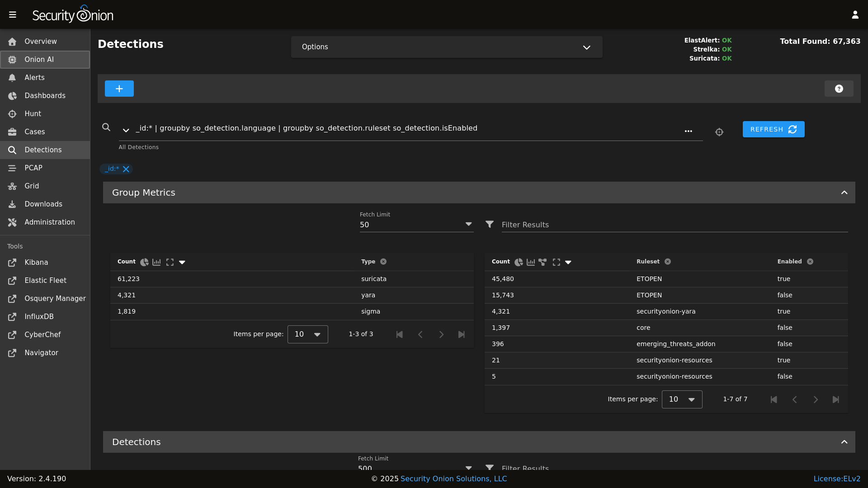Switch the Ruleset Count column to bar chart view
868x488 pixels.
531,262
